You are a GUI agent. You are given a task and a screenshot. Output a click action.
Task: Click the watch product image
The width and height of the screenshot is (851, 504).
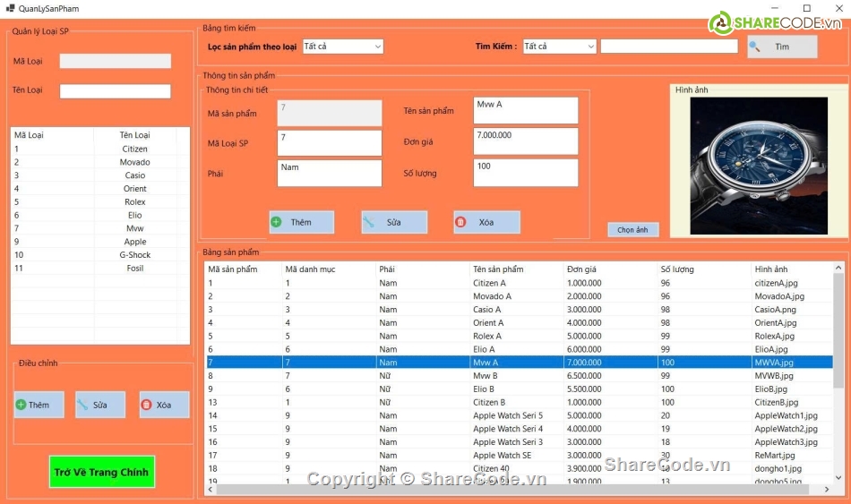[759, 166]
